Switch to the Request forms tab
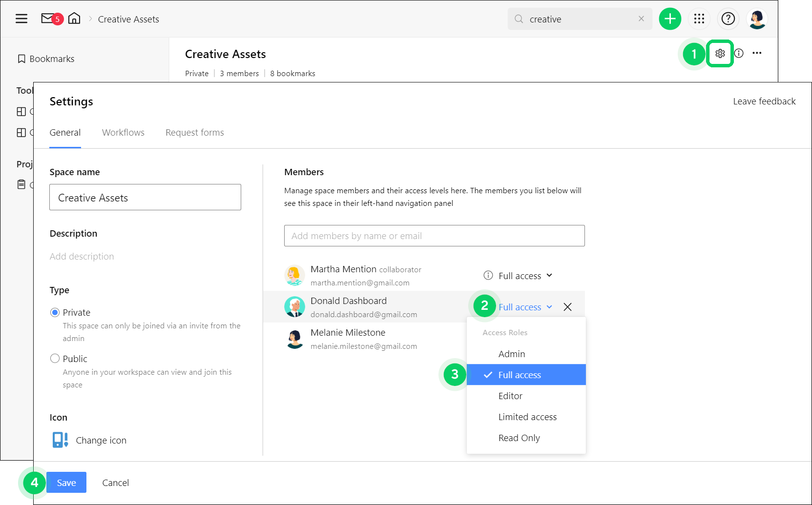 click(195, 133)
